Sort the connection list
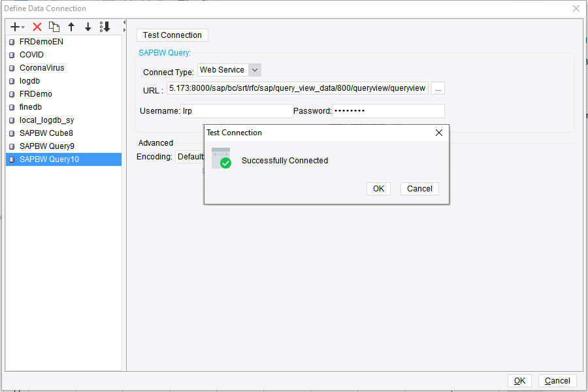The height and width of the screenshot is (392, 588). pyautogui.click(x=105, y=27)
